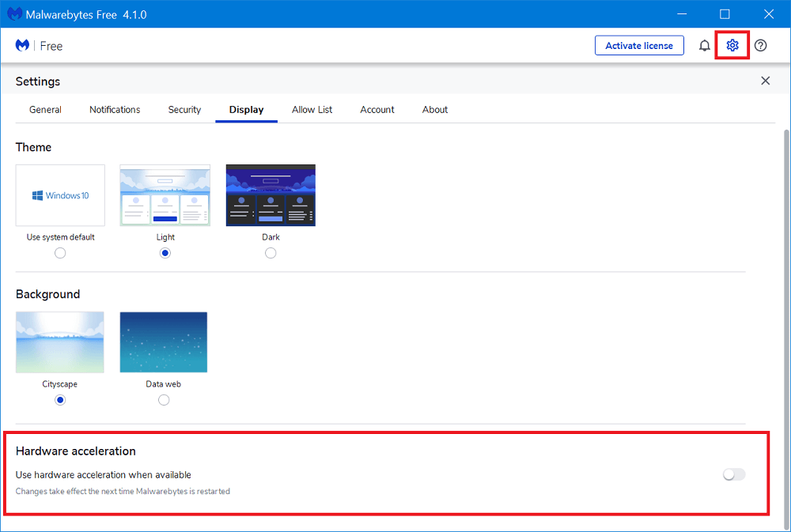The image size is (791, 532).
Task: Close the Settings panel with its X
Action: [765, 81]
